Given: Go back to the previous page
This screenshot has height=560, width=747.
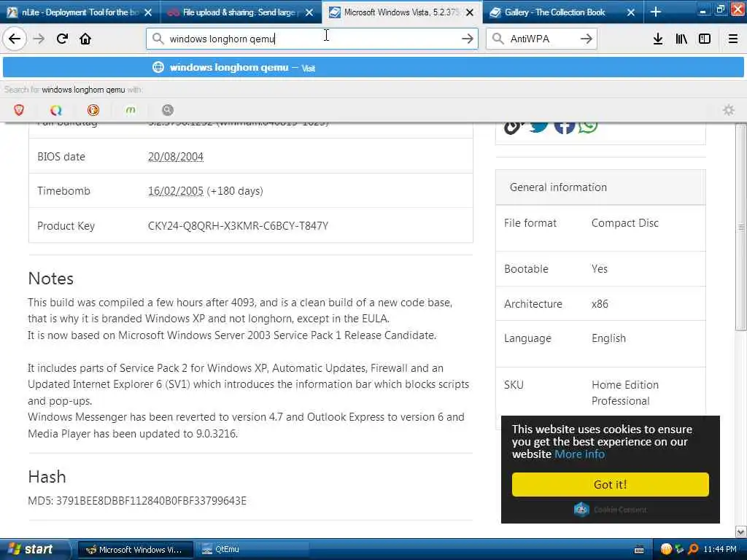Looking at the screenshot, I should pos(15,39).
